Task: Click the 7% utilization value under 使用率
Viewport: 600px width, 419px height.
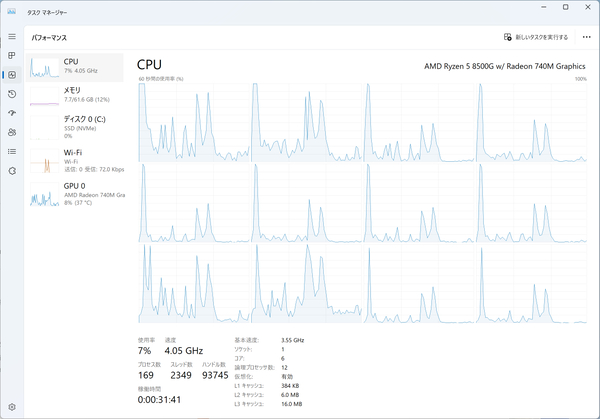Action: click(144, 351)
